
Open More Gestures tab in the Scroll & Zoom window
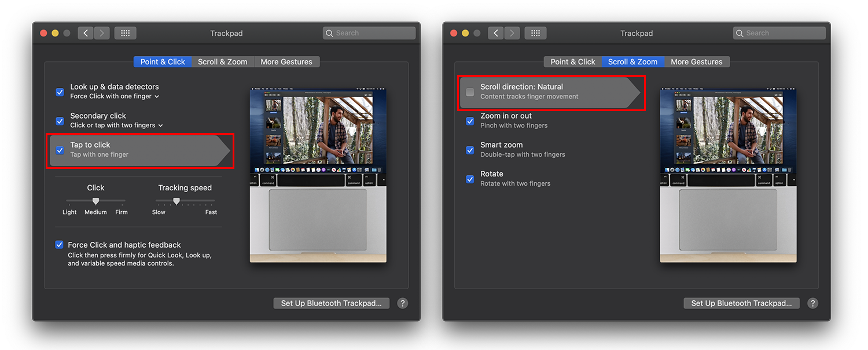[x=697, y=62]
